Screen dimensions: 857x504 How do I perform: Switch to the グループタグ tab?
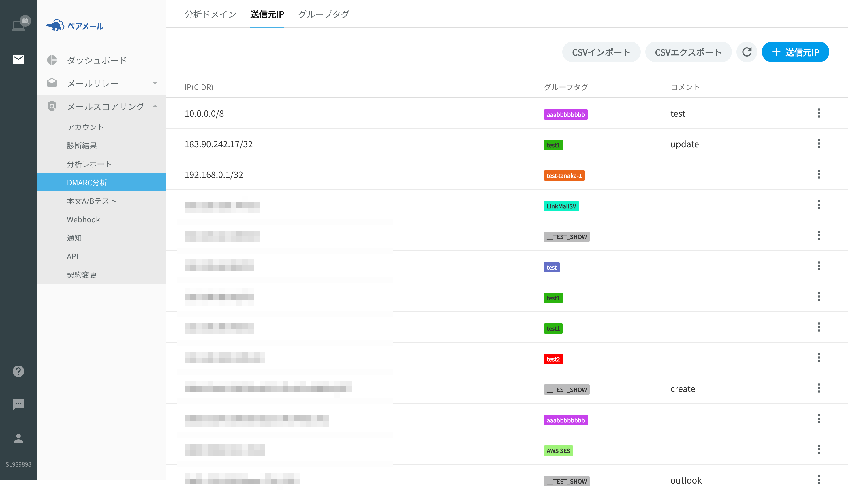click(x=324, y=14)
